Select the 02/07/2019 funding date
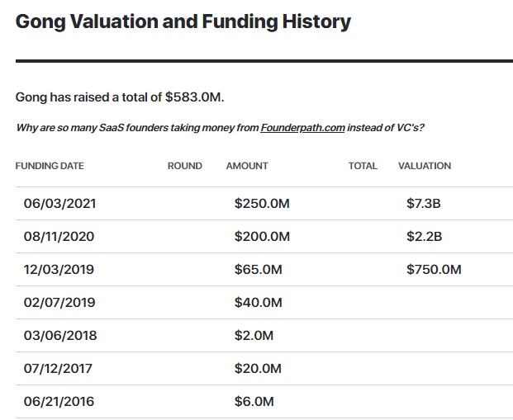Image resolution: width=513 pixels, height=420 pixels. (59, 303)
